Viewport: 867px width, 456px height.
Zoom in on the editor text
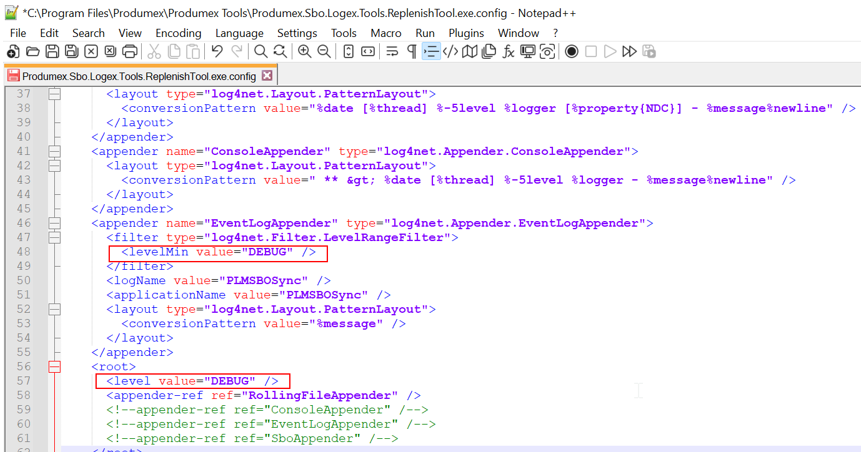click(x=304, y=52)
